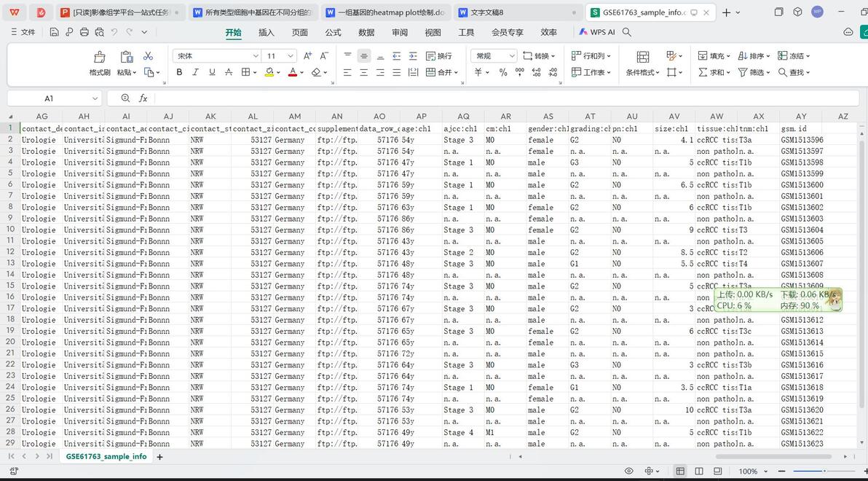Toggle underline text formatting
The height and width of the screenshot is (481, 868).
(211, 73)
